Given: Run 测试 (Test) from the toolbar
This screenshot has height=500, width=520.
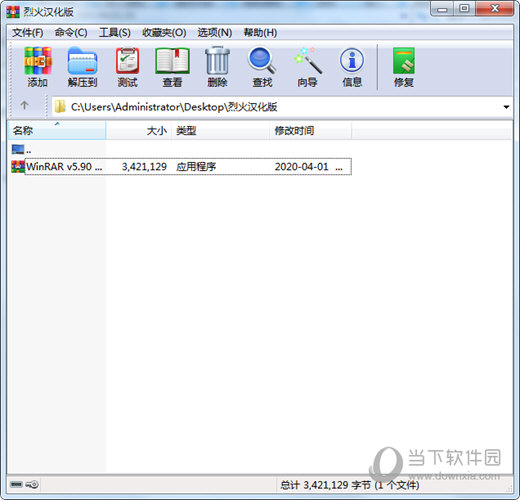Looking at the screenshot, I should [127, 67].
